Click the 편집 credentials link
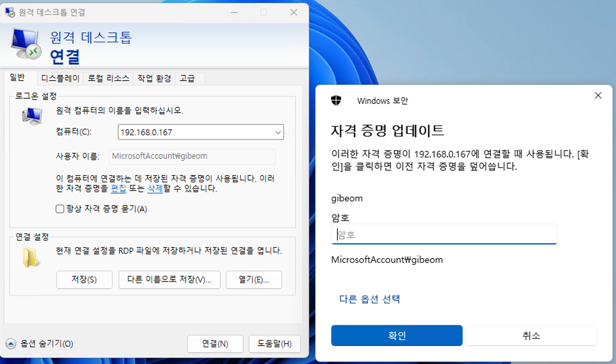This screenshot has width=616, height=364. pos(118,189)
